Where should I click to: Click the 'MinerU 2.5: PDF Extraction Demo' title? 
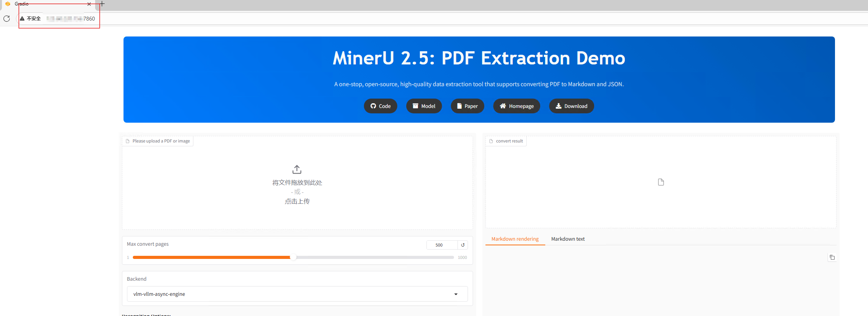[479, 58]
